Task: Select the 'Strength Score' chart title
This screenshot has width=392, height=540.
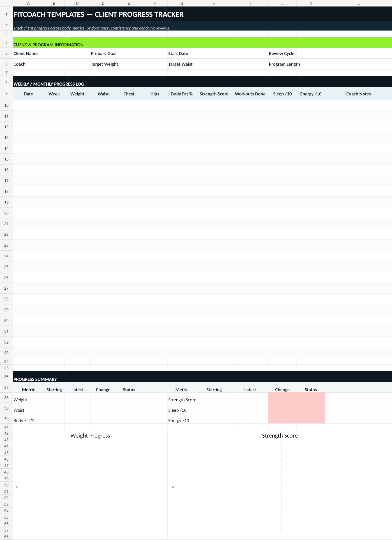Action: point(280,436)
